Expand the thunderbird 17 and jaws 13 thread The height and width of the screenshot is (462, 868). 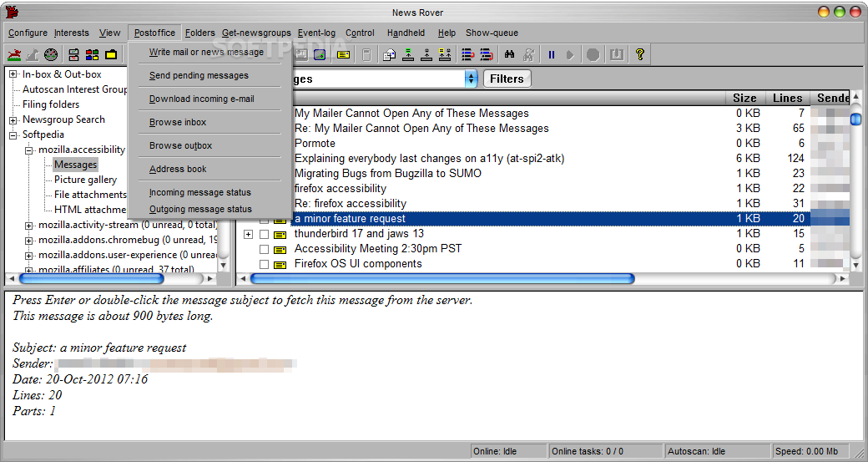tap(248, 235)
